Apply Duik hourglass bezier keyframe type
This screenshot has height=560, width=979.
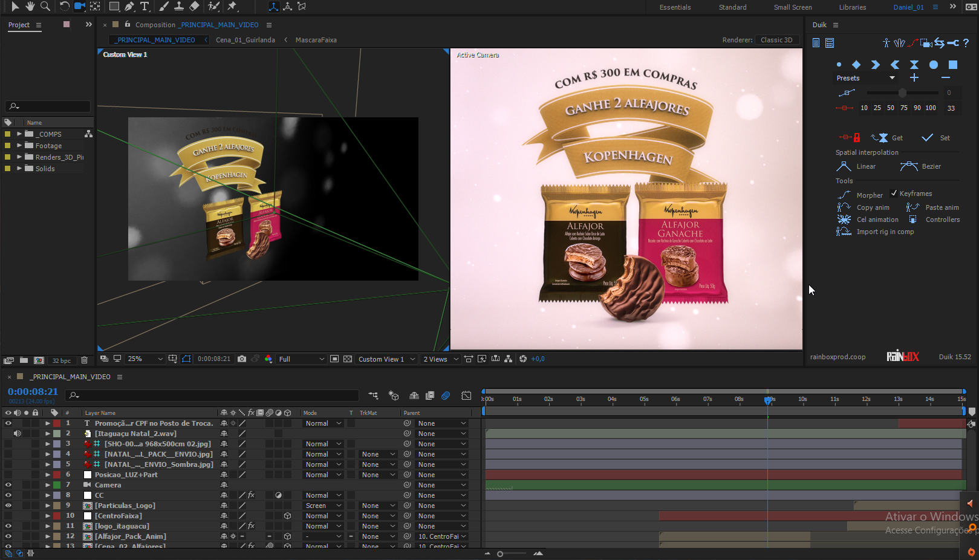(914, 65)
